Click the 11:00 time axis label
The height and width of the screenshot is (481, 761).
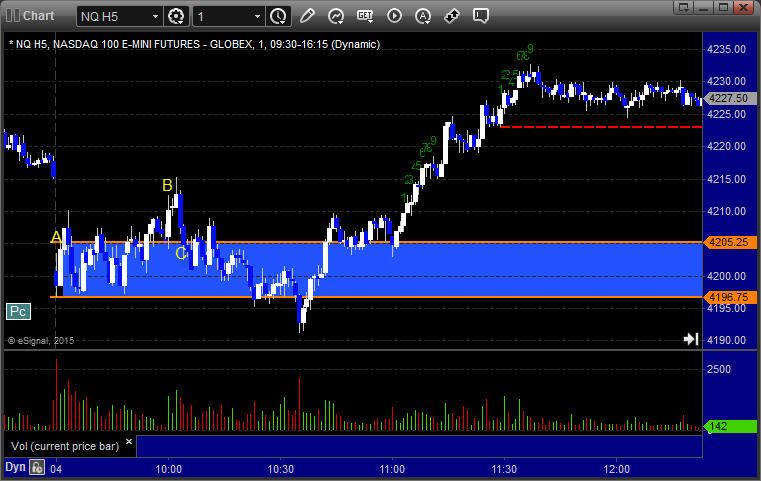point(392,469)
